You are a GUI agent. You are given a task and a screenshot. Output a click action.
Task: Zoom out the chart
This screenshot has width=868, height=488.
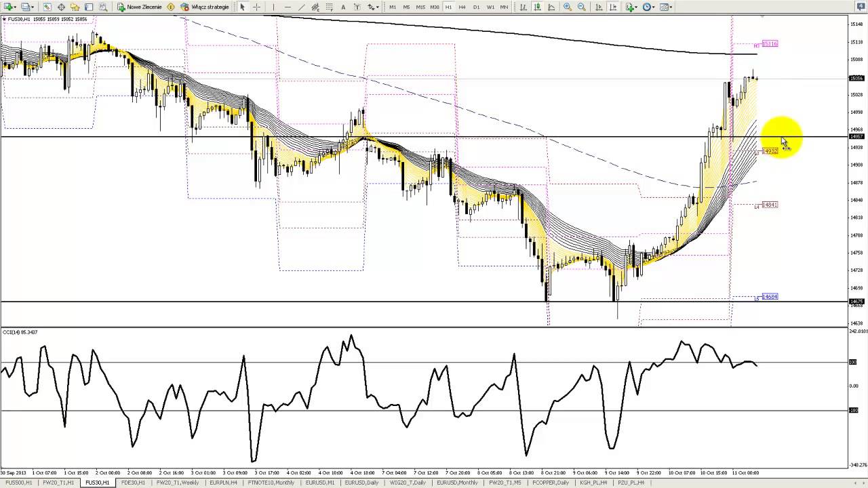[x=582, y=7]
